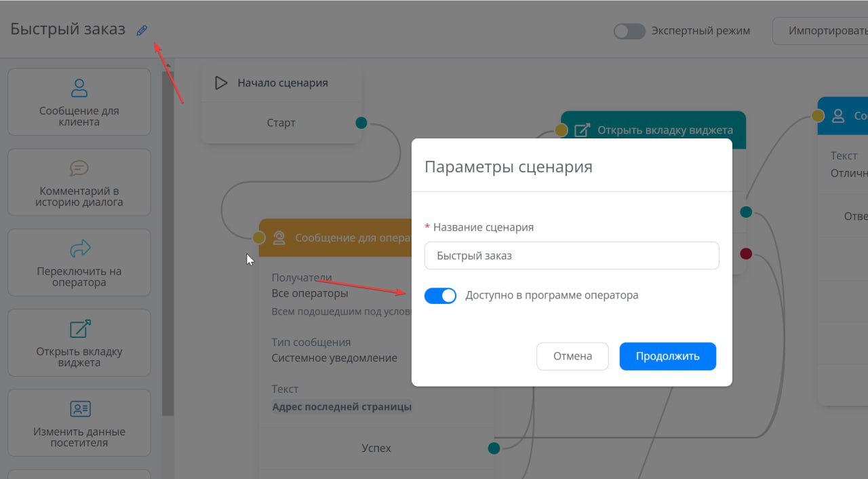Enable the Экспертный режим switch

point(629,31)
